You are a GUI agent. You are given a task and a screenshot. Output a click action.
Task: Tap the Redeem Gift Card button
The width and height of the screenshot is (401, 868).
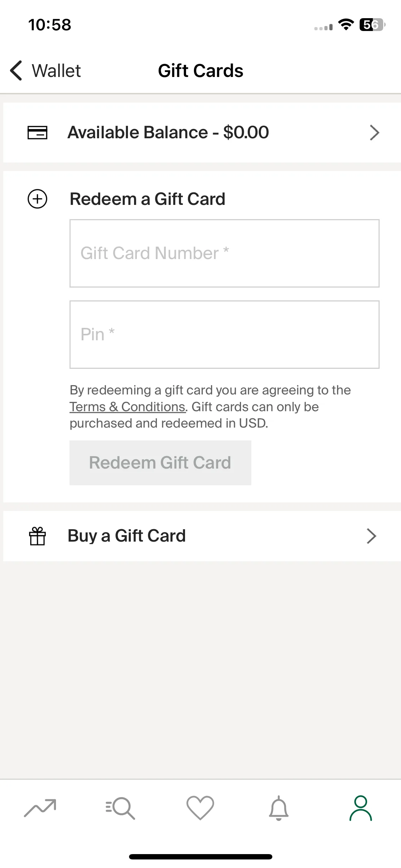tap(160, 463)
